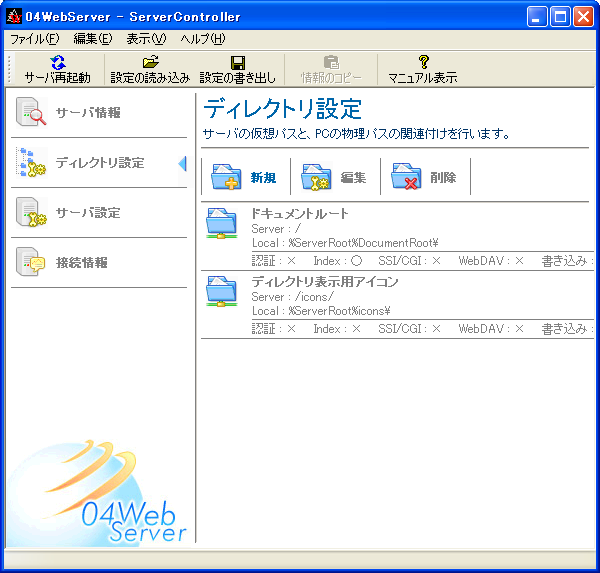
Task: Select サーバ設定 gear document icon
Action: click(31, 212)
